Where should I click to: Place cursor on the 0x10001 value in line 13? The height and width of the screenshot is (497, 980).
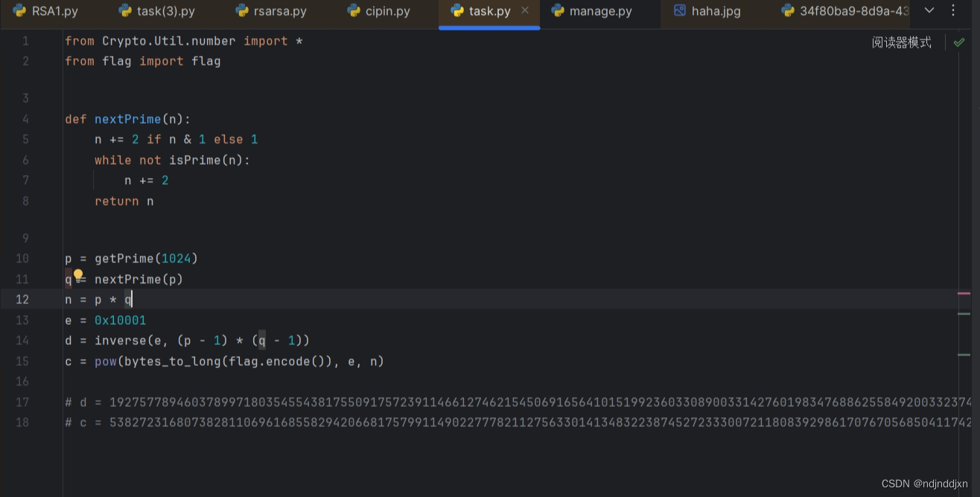(120, 320)
